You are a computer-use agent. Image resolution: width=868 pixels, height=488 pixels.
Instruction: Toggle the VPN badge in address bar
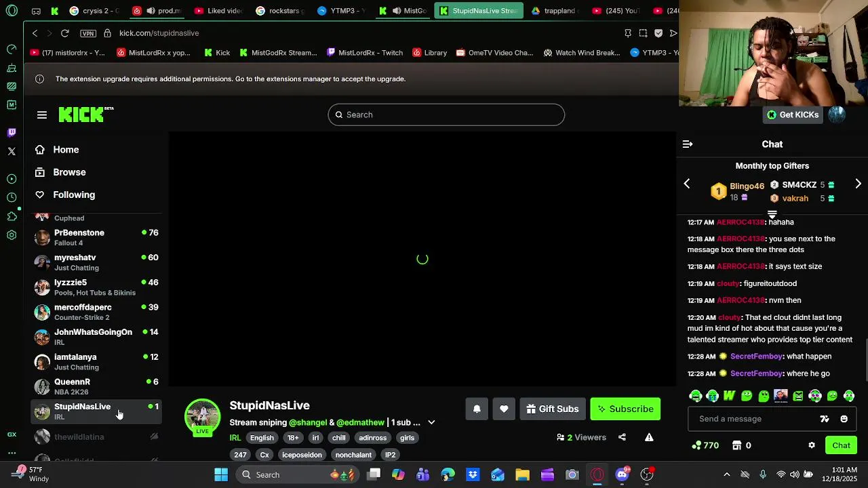[87, 33]
